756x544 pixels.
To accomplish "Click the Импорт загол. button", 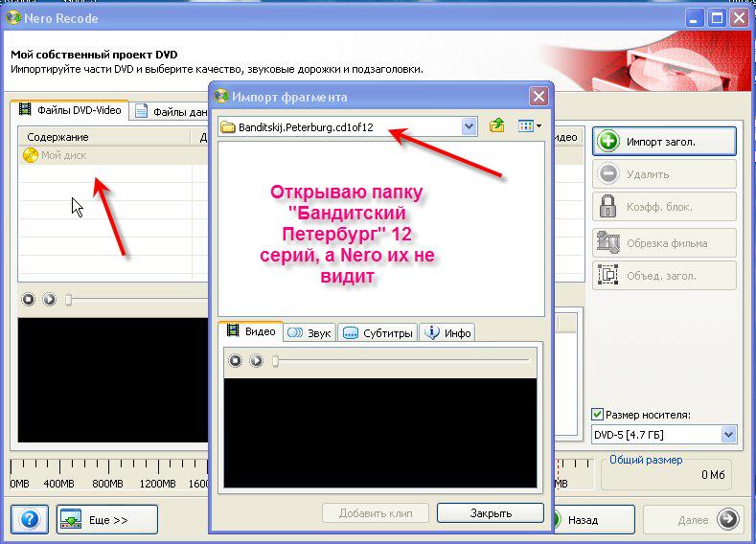I will 664,142.
